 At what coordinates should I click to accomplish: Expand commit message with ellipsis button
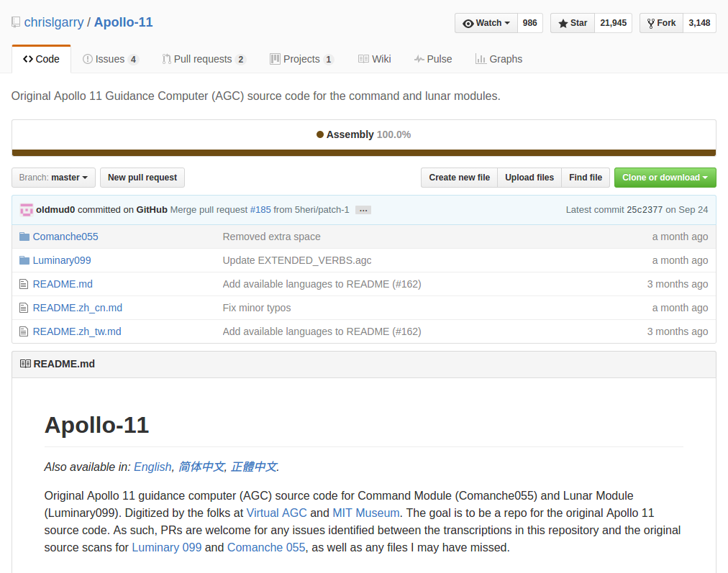363,210
